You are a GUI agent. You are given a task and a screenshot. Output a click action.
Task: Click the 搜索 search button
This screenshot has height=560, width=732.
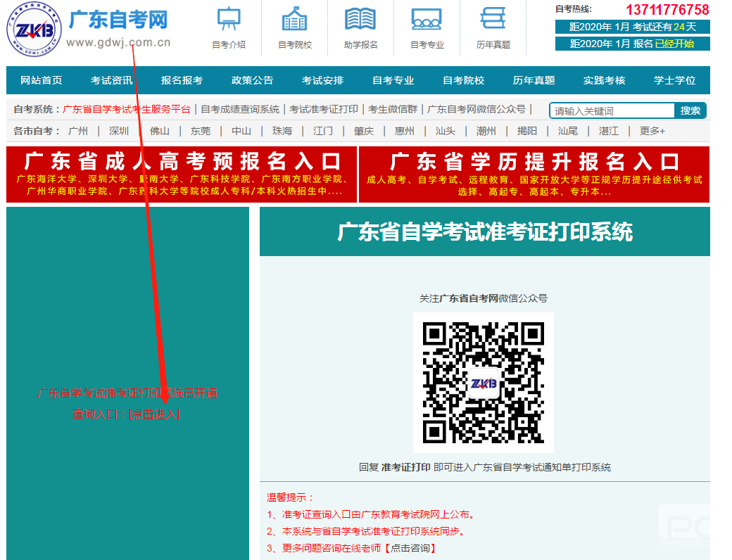click(690, 110)
